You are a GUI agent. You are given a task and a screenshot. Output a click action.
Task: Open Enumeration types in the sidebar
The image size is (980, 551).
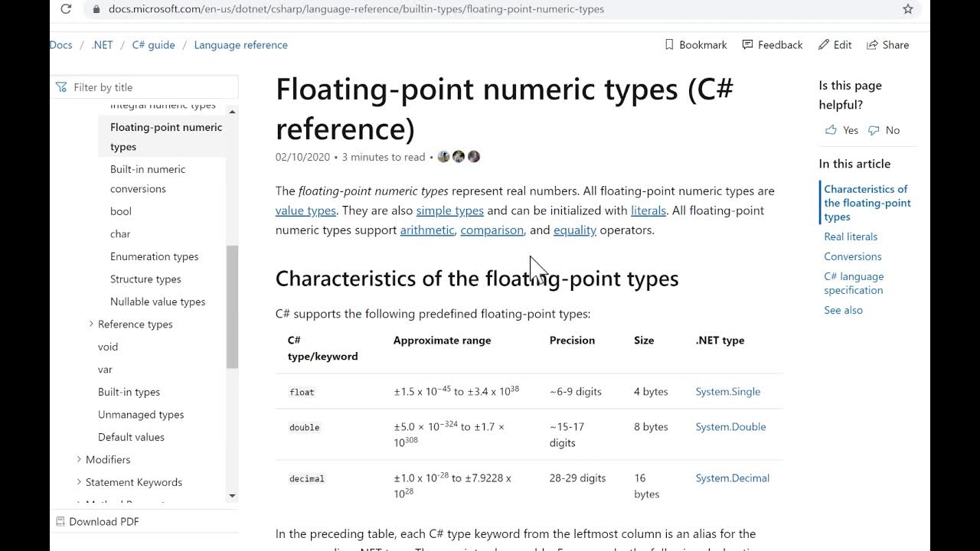point(154,256)
